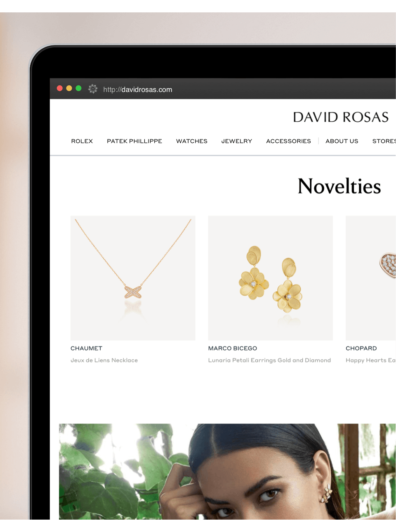The width and height of the screenshot is (396, 532).
Task: Open the Marco Bicego earrings image
Action: tap(270, 278)
